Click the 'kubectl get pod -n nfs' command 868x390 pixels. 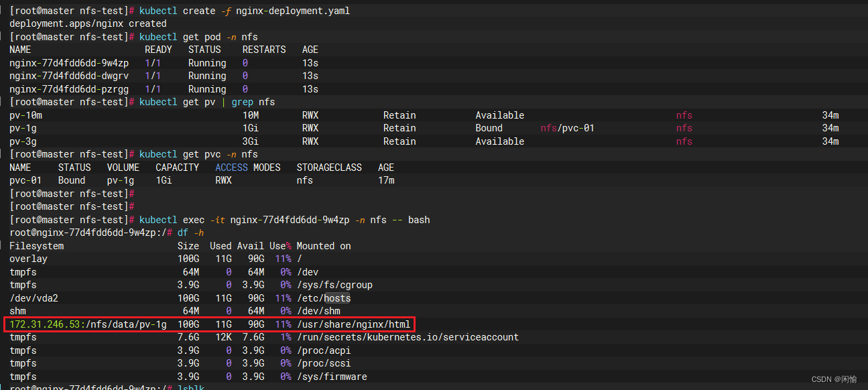click(198, 37)
